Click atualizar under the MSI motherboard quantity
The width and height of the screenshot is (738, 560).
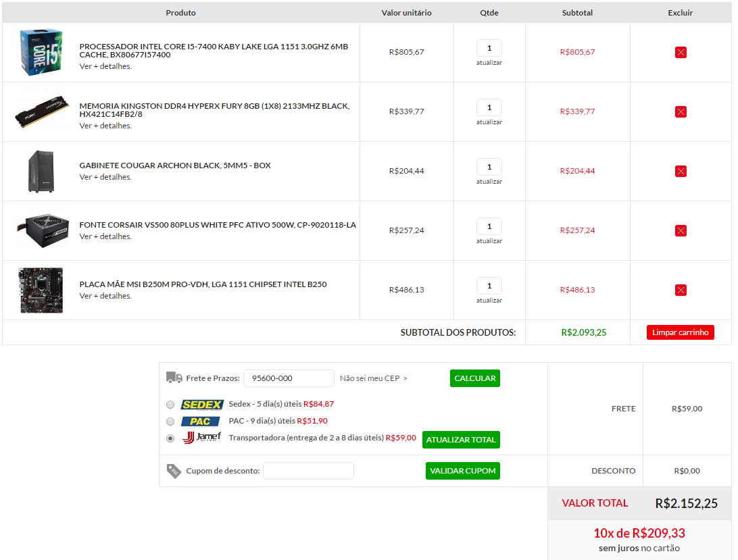pyautogui.click(x=489, y=300)
